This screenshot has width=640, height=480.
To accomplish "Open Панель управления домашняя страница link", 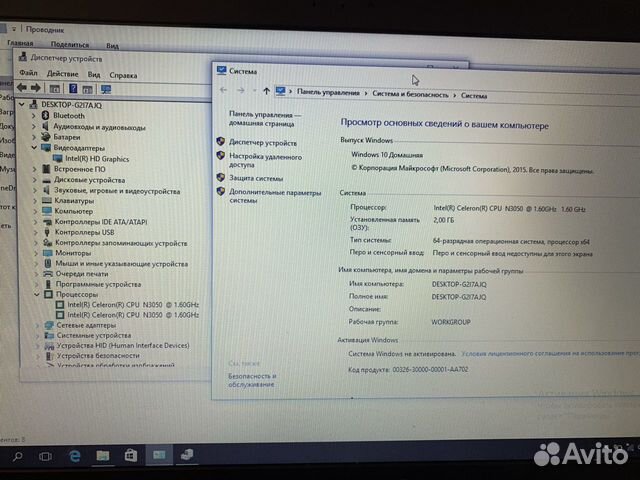I will click(264, 119).
